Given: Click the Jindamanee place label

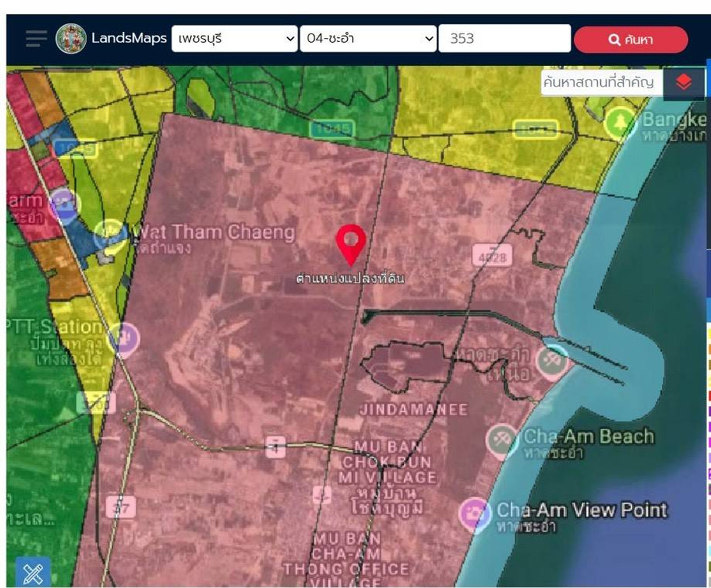Looking at the screenshot, I should click(413, 410).
